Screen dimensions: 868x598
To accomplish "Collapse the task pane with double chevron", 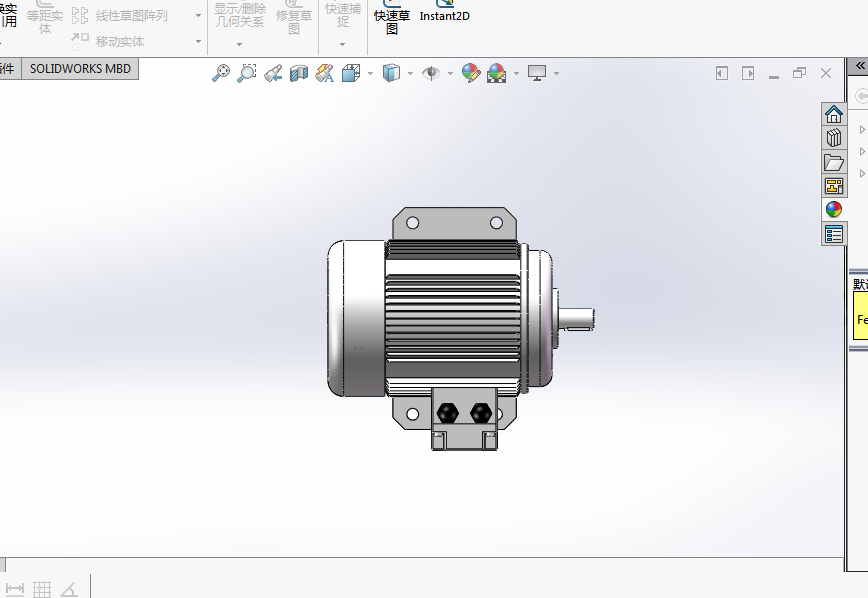I will click(860, 66).
